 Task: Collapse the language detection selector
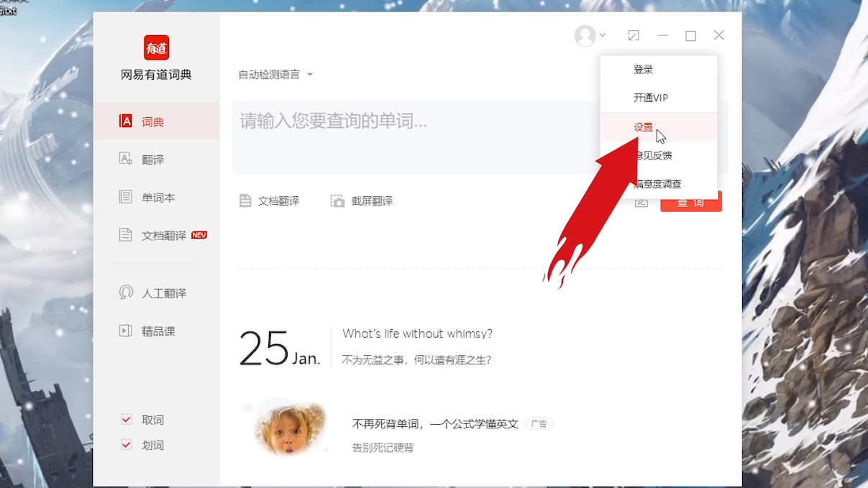point(309,73)
